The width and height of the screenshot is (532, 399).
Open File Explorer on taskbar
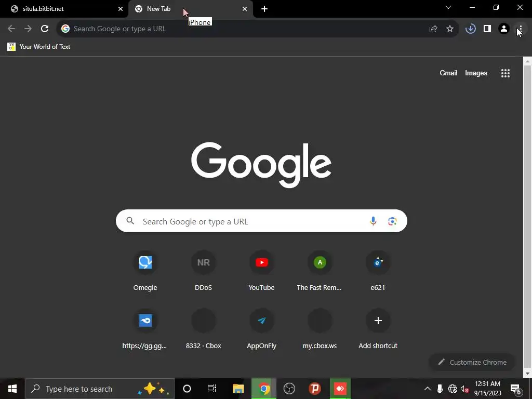(238, 389)
